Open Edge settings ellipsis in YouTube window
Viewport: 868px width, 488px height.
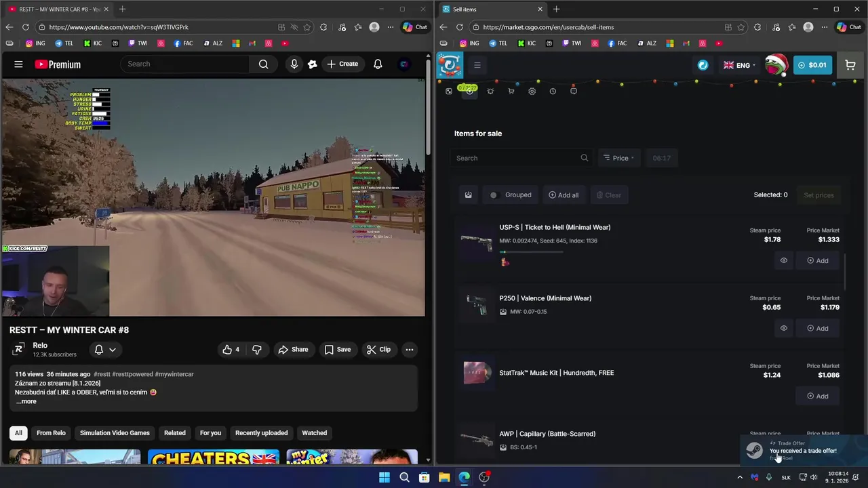tap(390, 27)
